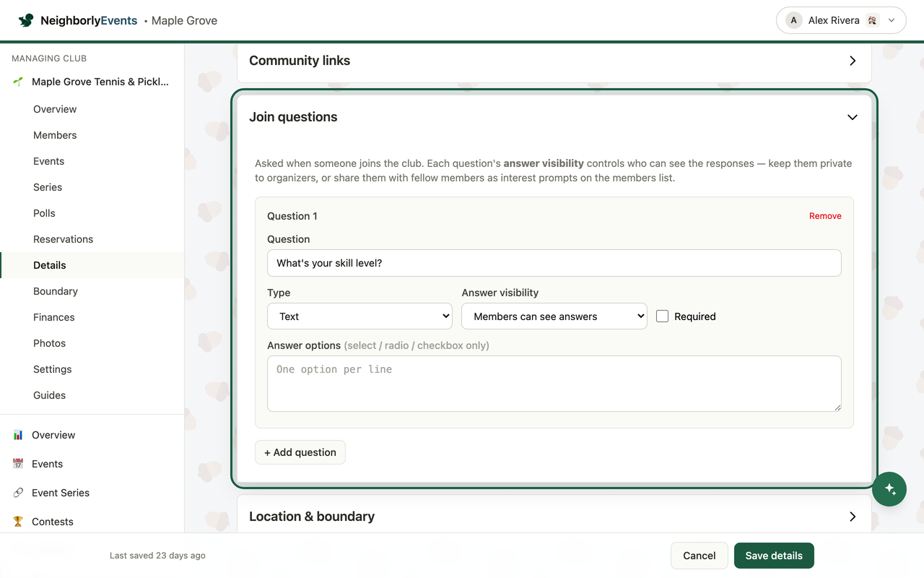Go to the Members page
This screenshot has width=924, height=578.
tap(55, 135)
